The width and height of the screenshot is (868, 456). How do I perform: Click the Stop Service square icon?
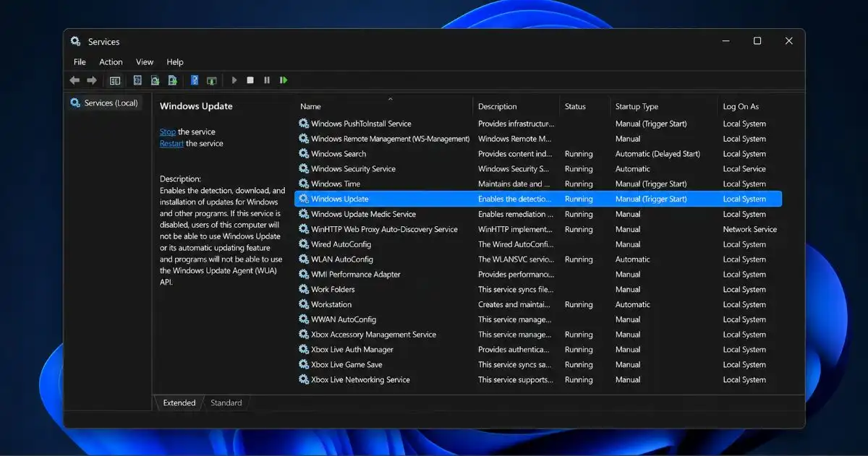coord(250,80)
